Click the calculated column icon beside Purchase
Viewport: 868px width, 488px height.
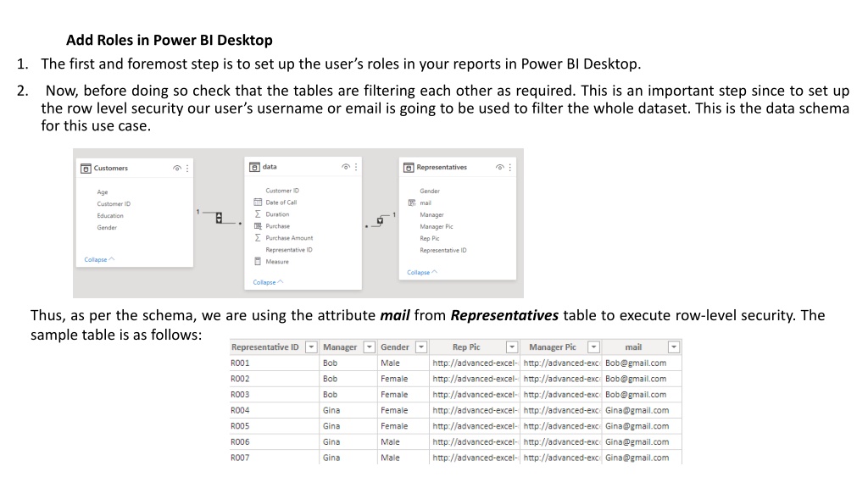pyautogui.click(x=258, y=225)
